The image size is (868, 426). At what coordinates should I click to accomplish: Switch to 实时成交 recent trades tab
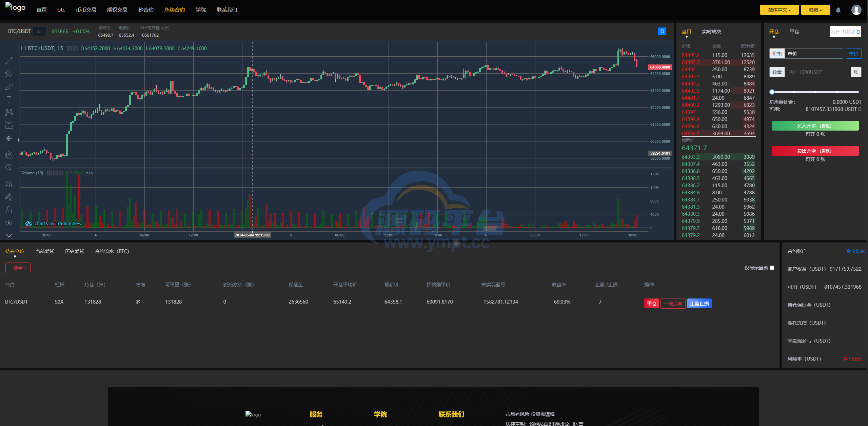(x=711, y=32)
